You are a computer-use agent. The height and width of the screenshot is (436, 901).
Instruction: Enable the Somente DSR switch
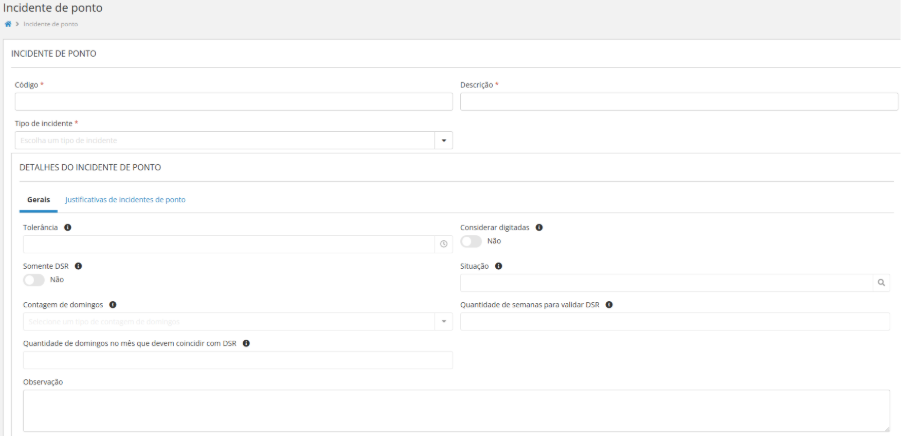[34, 280]
